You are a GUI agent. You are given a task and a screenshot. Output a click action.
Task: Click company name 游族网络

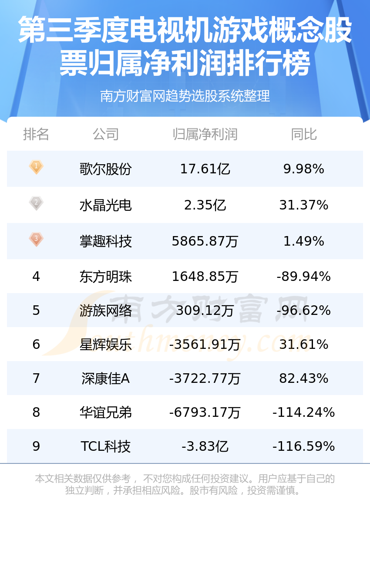[106, 311]
